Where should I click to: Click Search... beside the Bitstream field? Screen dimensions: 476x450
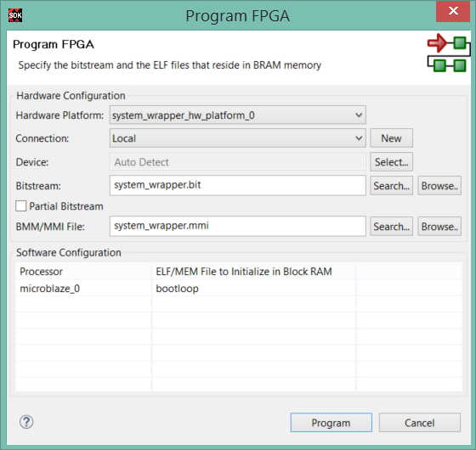tap(391, 186)
